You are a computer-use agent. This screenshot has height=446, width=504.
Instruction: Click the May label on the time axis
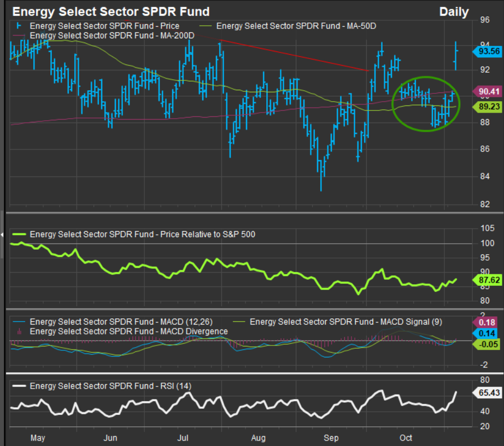click(38, 438)
